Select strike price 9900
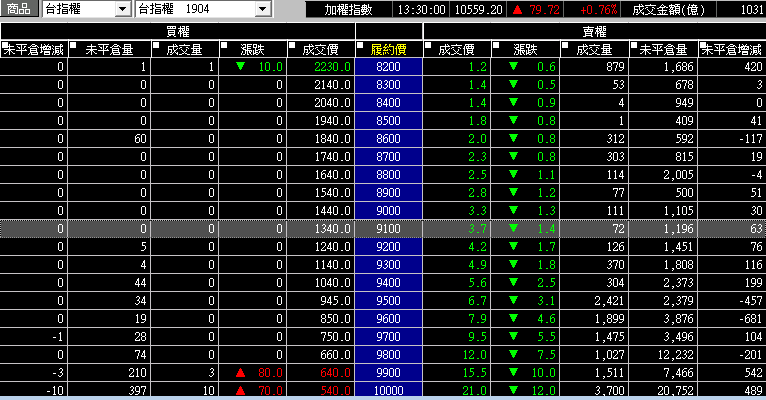This screenshot has width=766, height=400. coord(388,373)
